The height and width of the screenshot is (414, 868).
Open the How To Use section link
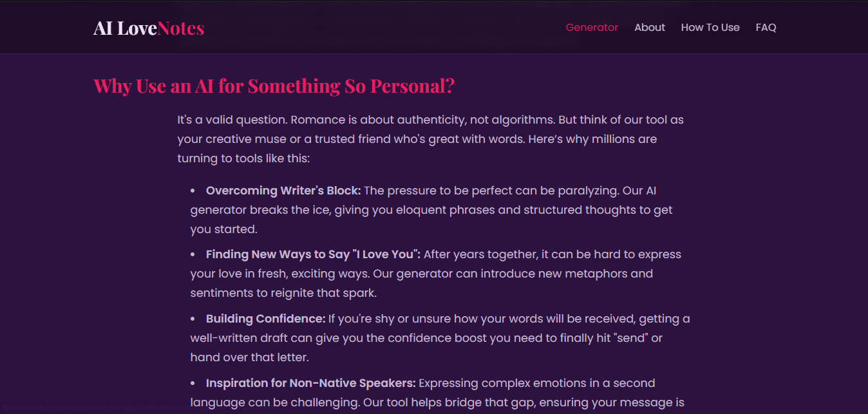[710, 27]
